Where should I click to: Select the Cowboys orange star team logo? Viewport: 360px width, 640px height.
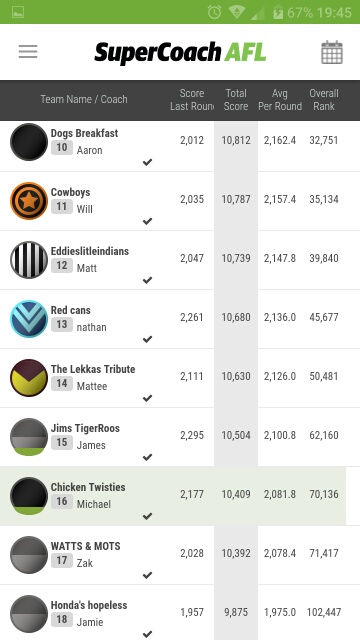click(29, 201)
